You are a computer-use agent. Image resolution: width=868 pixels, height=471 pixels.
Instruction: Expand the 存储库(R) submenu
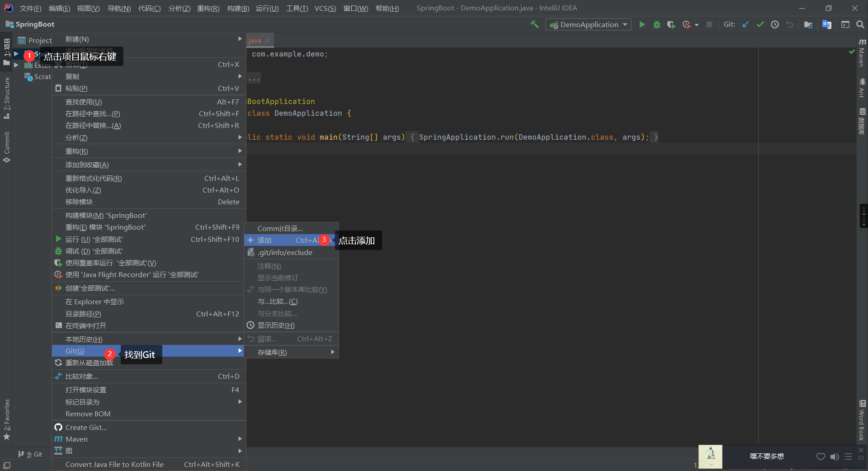291,352
